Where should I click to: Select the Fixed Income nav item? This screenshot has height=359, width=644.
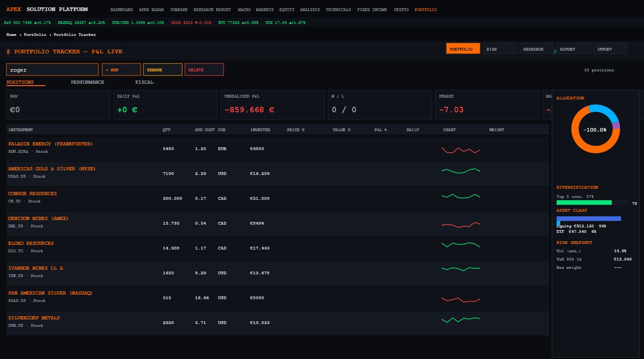pos(372,10)
